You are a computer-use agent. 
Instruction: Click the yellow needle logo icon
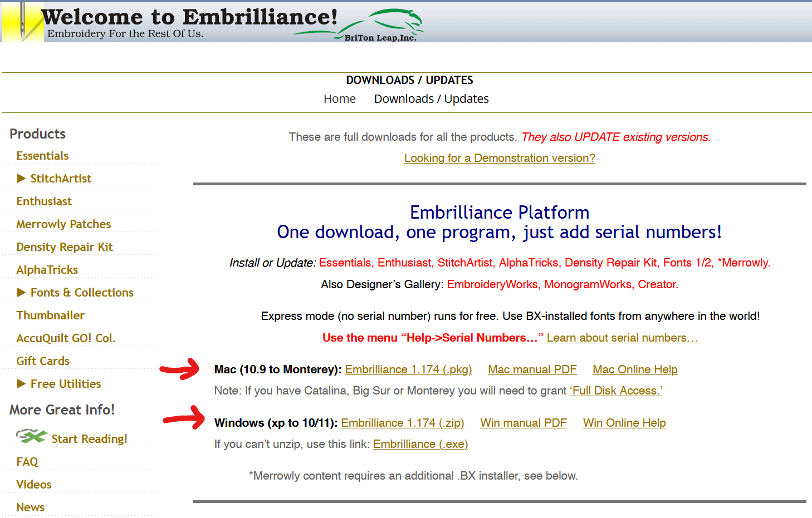[23, 22]
